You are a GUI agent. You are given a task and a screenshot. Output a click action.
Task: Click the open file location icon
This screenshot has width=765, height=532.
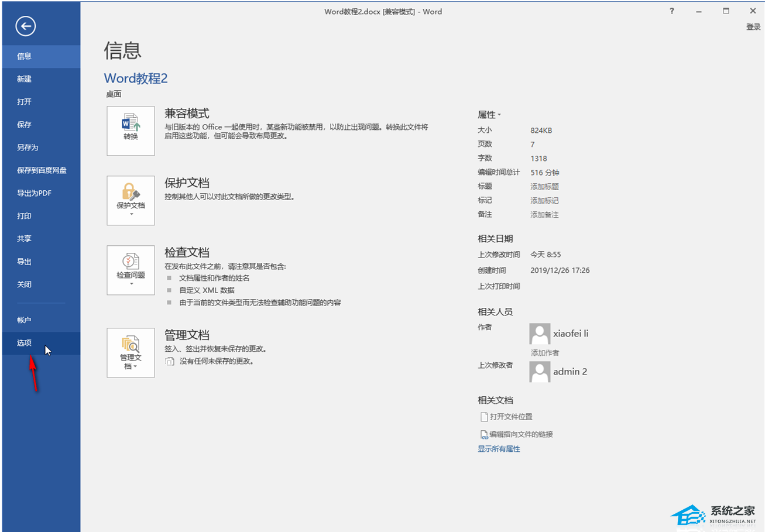coord(483,417)
